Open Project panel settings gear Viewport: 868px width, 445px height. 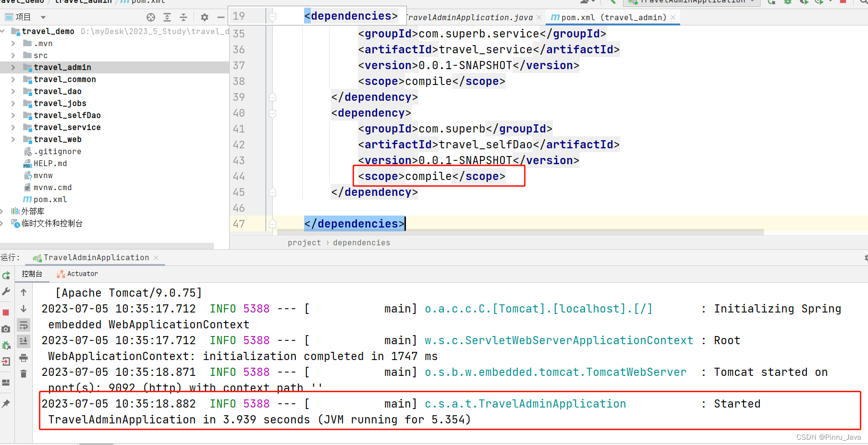tap(205, 17)
